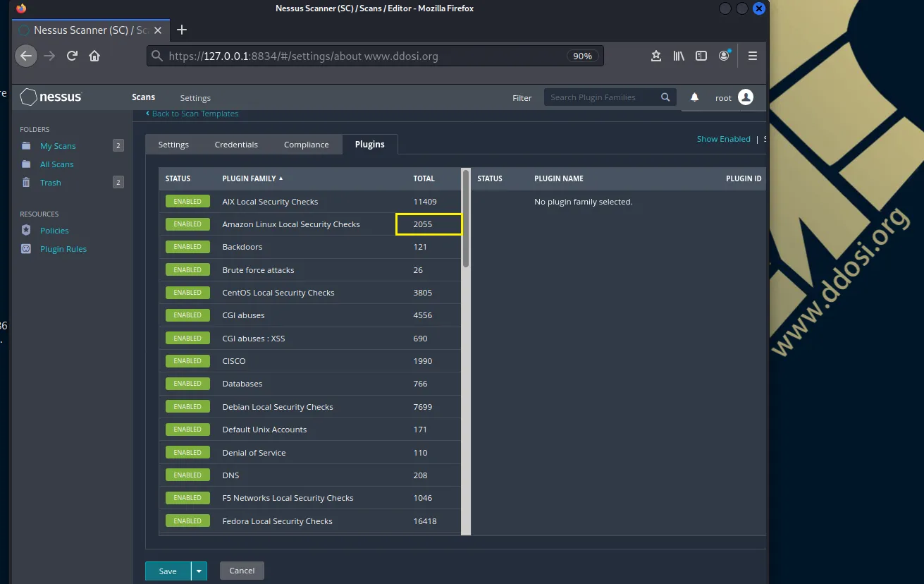Open notifications bell icon
This screenshot has height=584, width=924.
pos(694,97)
